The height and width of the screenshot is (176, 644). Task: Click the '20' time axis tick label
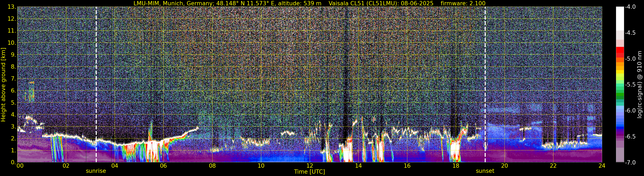(505, 166)
